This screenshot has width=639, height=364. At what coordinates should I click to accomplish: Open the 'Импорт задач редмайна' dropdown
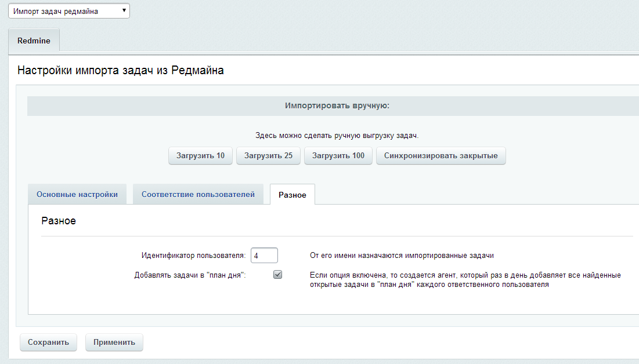click(x=68, y=11)
